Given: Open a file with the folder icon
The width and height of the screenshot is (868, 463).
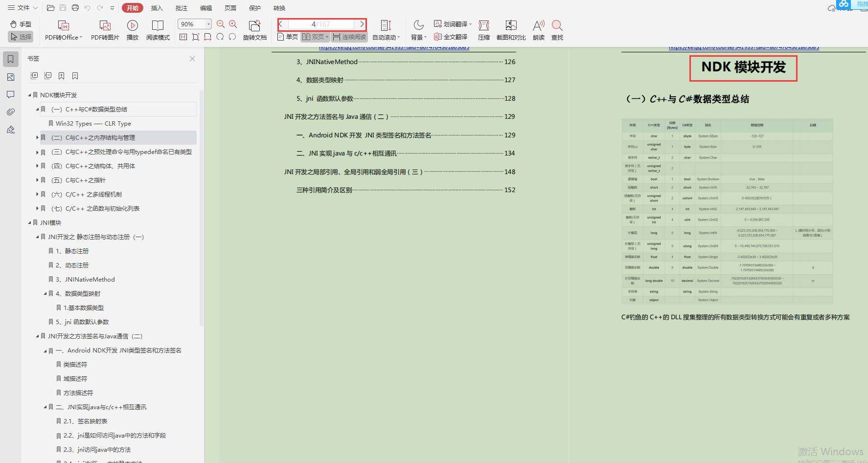Looking at the screenshot, I should pyautogui.click(x=50, y=8).
